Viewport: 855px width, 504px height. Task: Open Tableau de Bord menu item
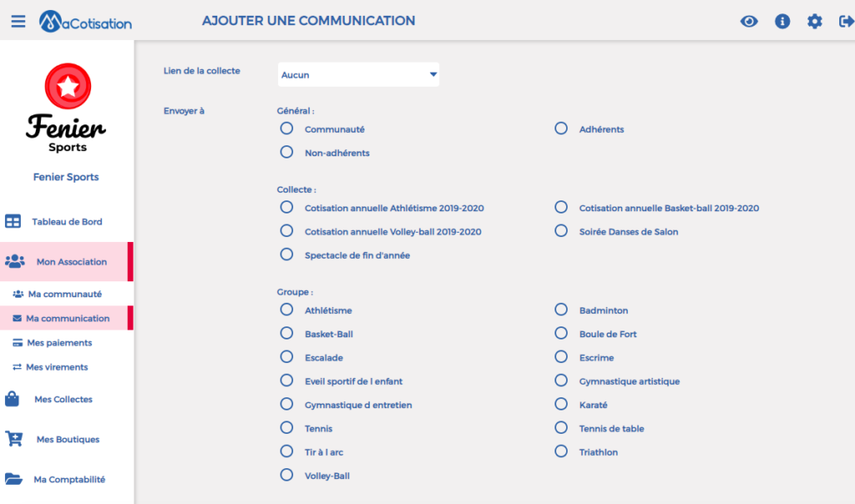coord(67,221)
